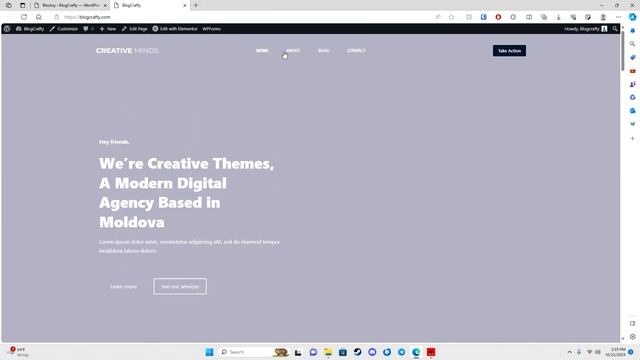View comments via admin bar comment icon
Viewport: 640px width, 360px height.
point(88,29)
